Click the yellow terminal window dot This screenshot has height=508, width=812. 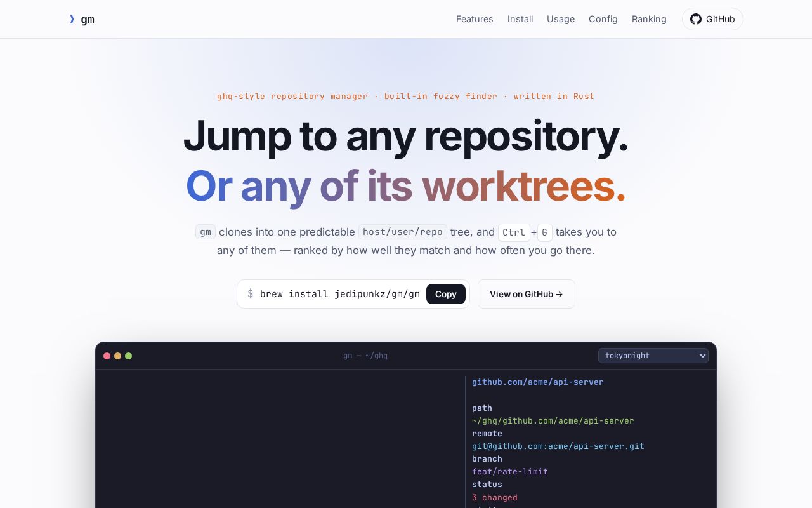pos(118,356)
